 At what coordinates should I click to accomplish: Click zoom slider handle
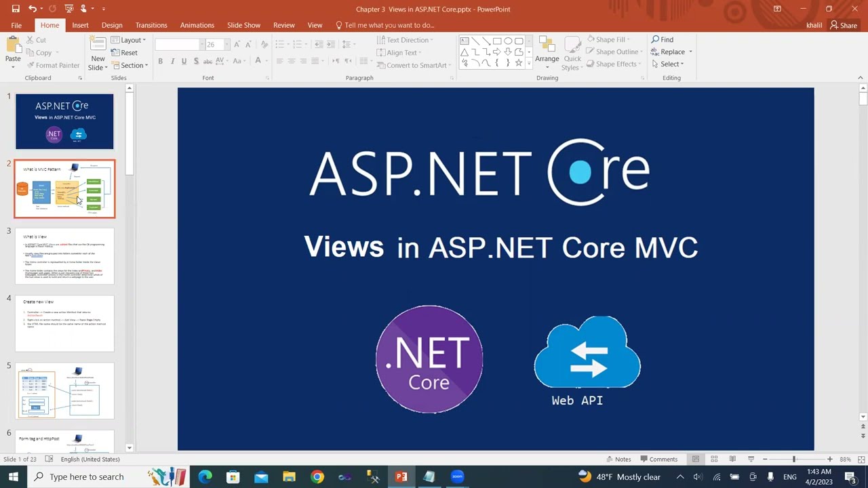(x=793, y=459)
